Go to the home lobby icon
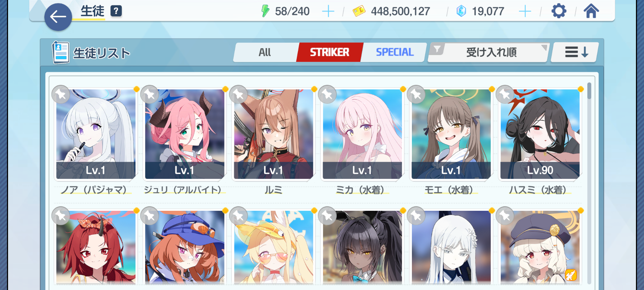Screen dimensions: 644x290 (591, 11)
